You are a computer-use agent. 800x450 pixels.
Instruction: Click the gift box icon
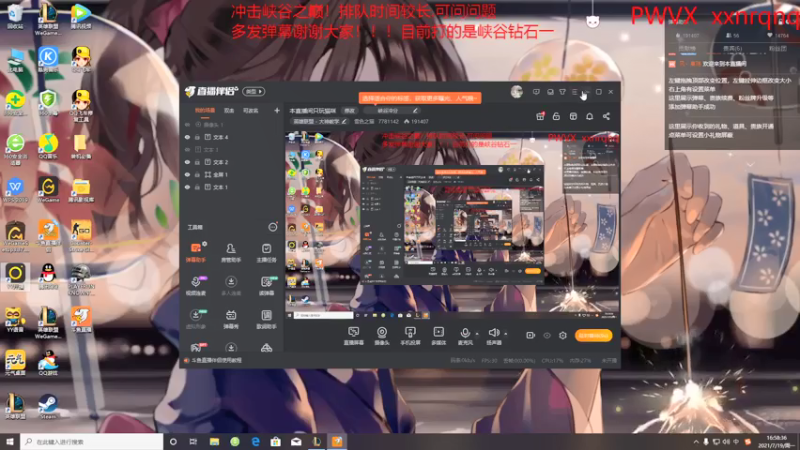click(540, 116)
